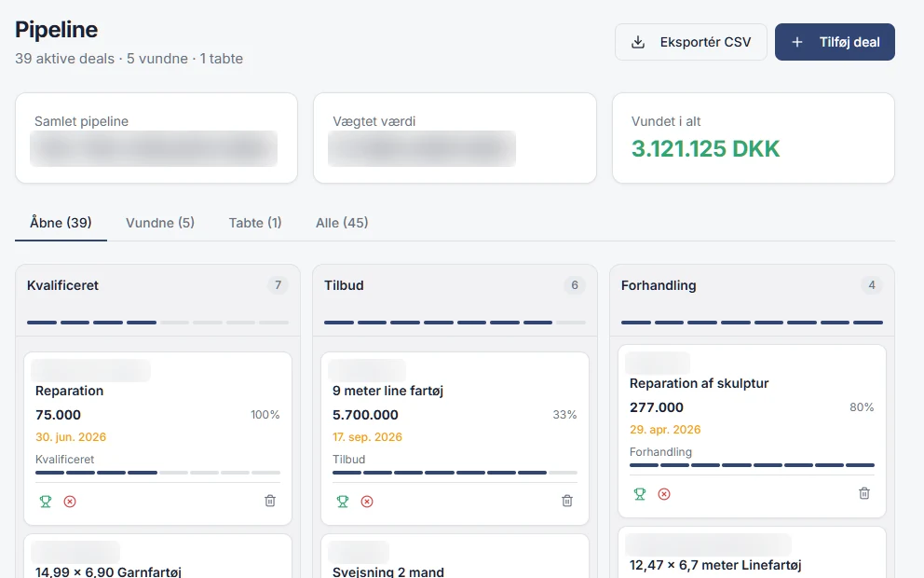This screenshot has height=578, width=924.
Task: Click the 33% probability value
Action: click(x=564, y=415)
